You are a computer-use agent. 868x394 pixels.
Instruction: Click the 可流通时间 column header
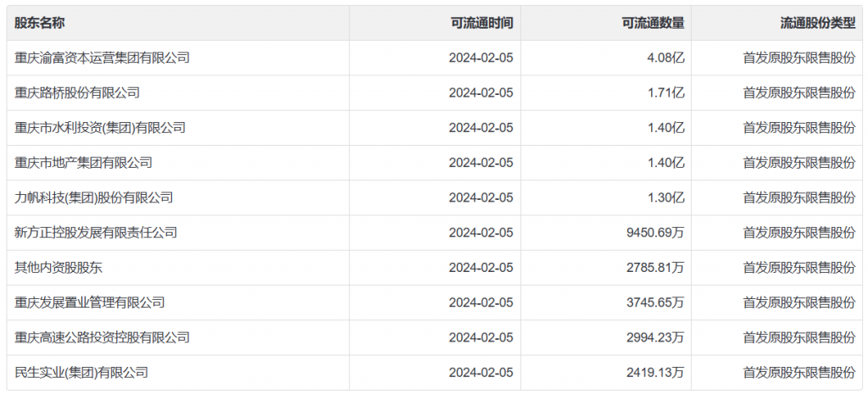481,23
